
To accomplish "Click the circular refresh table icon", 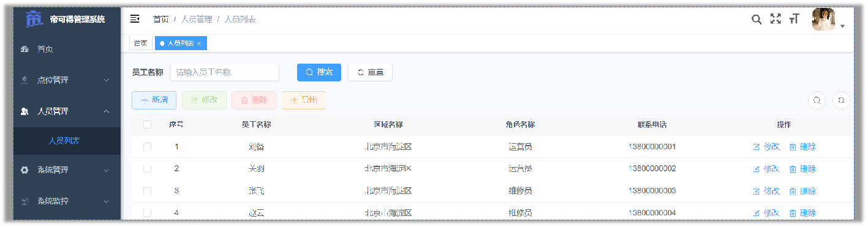I will tap(841, 100).
